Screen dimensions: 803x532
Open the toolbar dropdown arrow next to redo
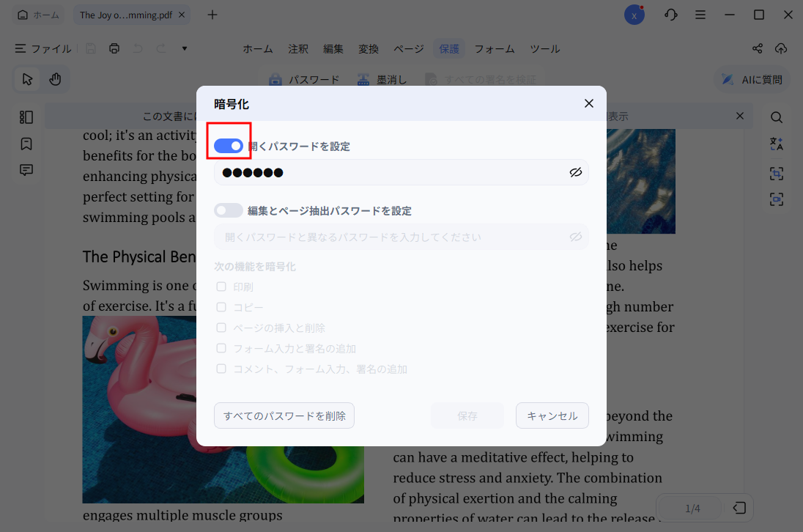(184, 48)
